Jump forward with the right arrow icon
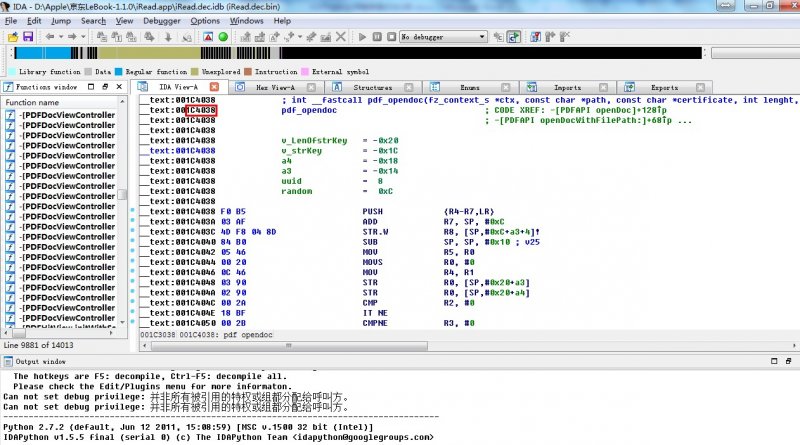This screenshot has height=445, width=800. click(x=72, y=37)
